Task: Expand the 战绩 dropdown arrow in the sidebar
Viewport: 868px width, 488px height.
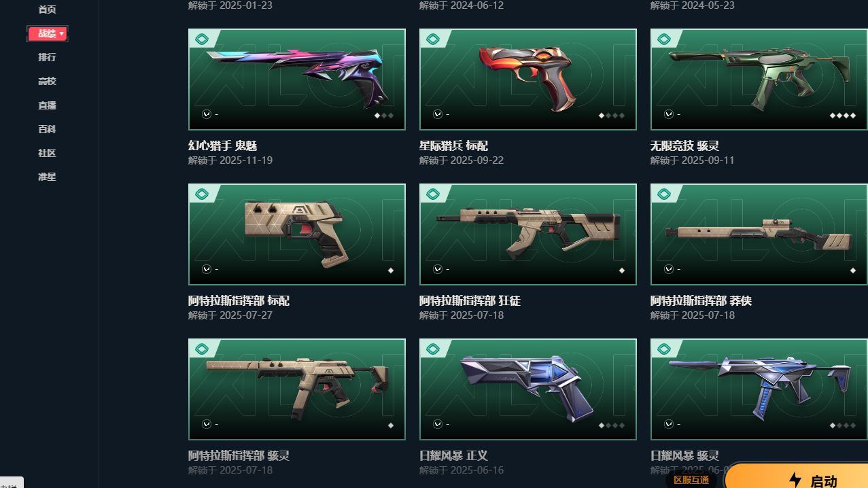Action: coord(62,33)
